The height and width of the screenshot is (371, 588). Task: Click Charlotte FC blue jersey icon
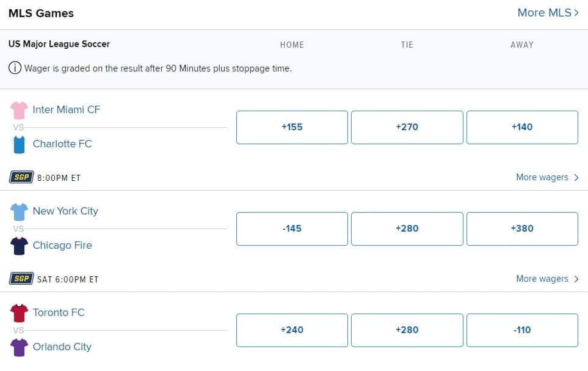pyautogui.click(x=19, y=145)
